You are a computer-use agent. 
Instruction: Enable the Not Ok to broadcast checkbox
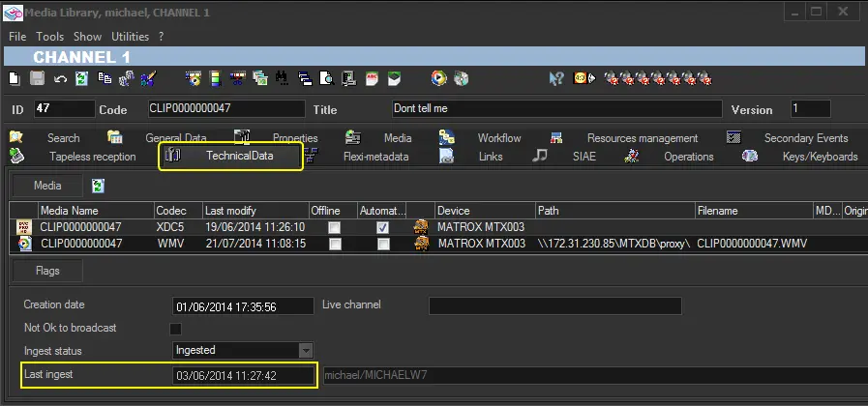[x=176, y=329]
